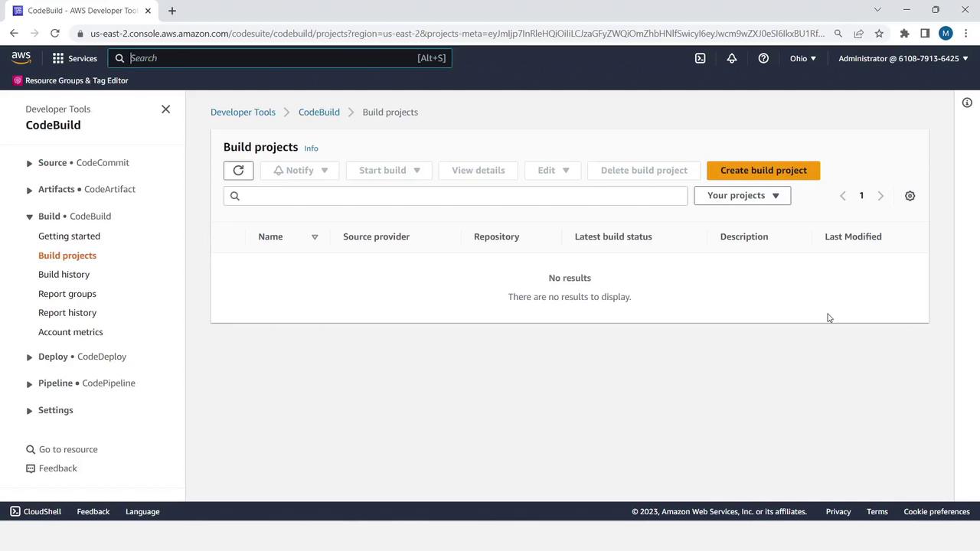Image resolution: width=980 pixels, height=551 pixels.
Task: Open the Privacy link in the footer
Action: 838,512
